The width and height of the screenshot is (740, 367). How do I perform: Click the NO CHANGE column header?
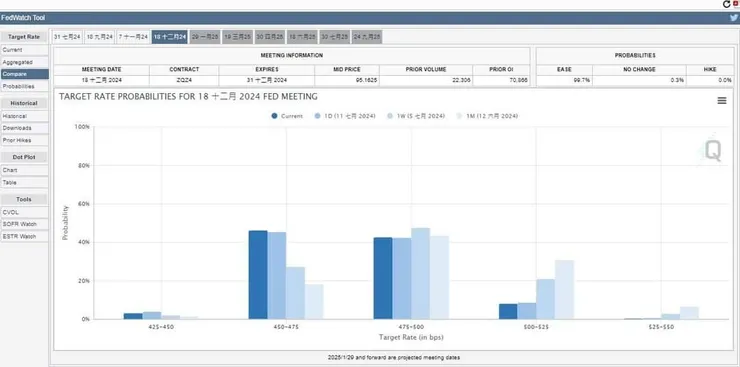(639, 69)
